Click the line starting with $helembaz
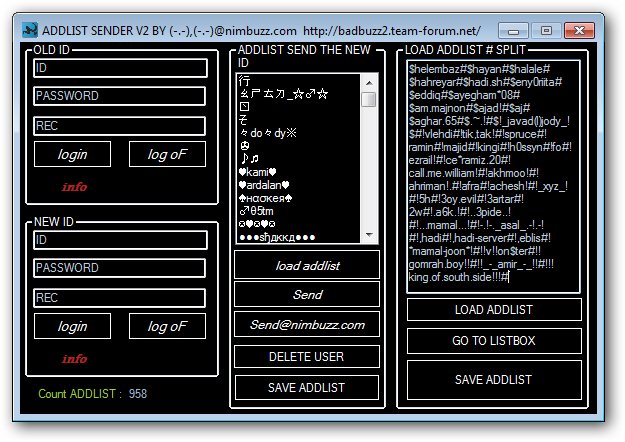Viewport: 625px width, 442px height. 480,69
